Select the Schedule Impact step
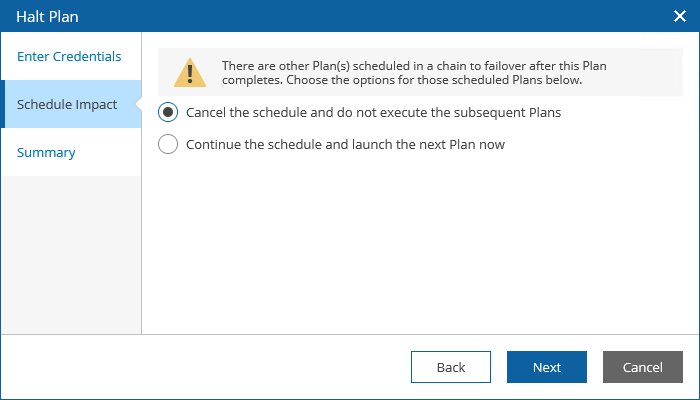This screenshot has height=400, width=700. (x=67, y=104)
